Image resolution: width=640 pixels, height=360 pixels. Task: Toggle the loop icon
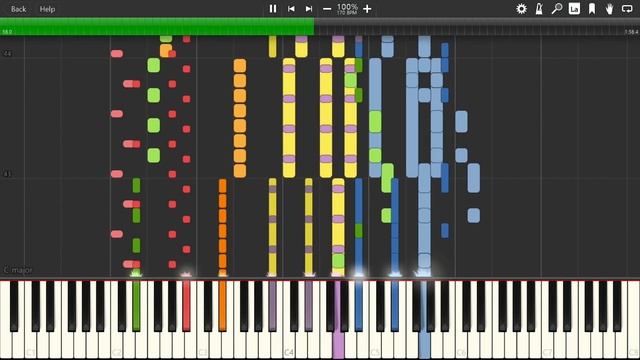(x=627, y=9)
